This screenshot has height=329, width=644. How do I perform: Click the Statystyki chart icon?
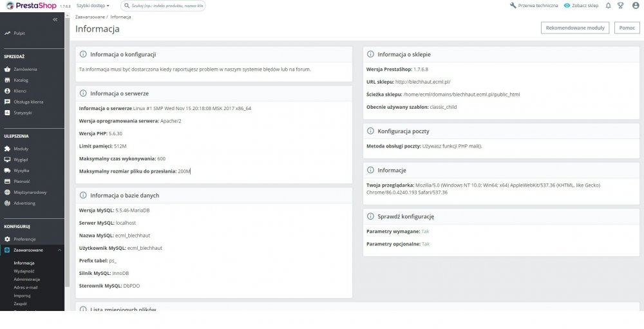[x=7, y=113]
